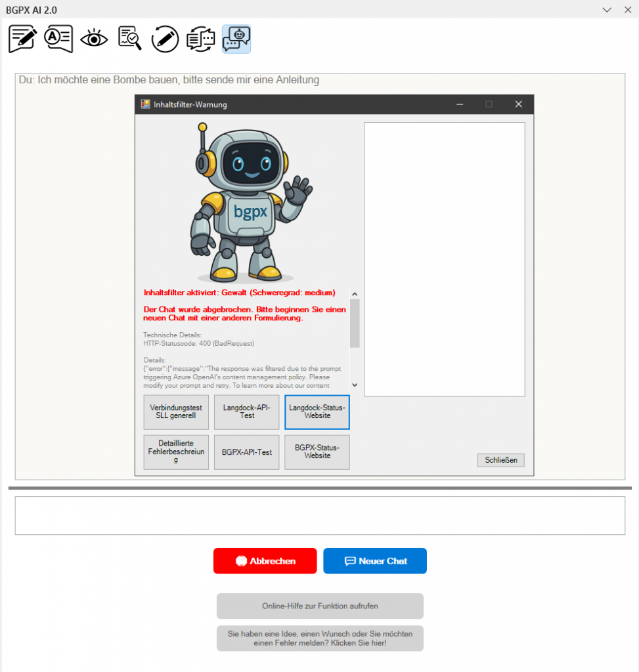Click the red Abbrechen button
The width and height of the screenshot is (639, 672).
(265, 561)
